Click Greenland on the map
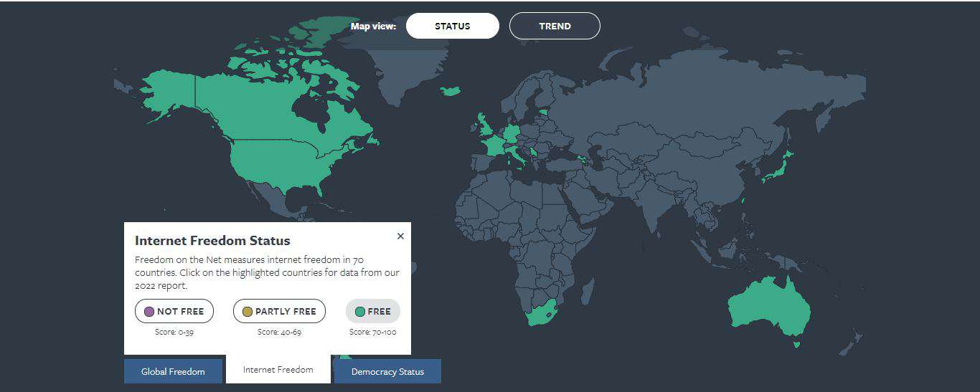The height and width of the screenshot is (392, 980). click(x=402, y=72)
